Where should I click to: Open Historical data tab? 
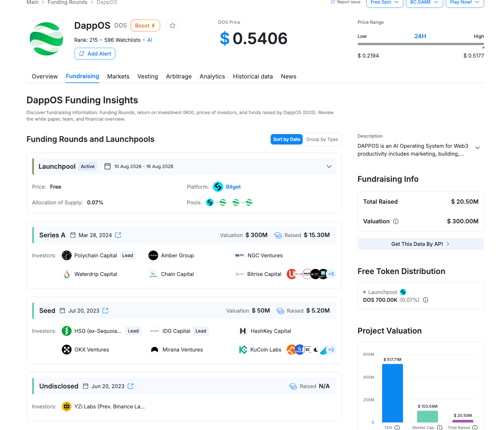point(253,77)
